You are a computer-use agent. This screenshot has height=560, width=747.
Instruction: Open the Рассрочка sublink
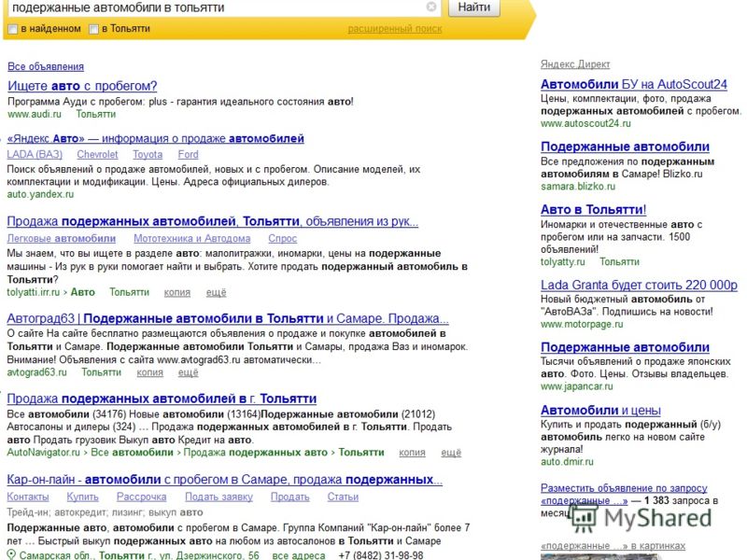[142, 497]
